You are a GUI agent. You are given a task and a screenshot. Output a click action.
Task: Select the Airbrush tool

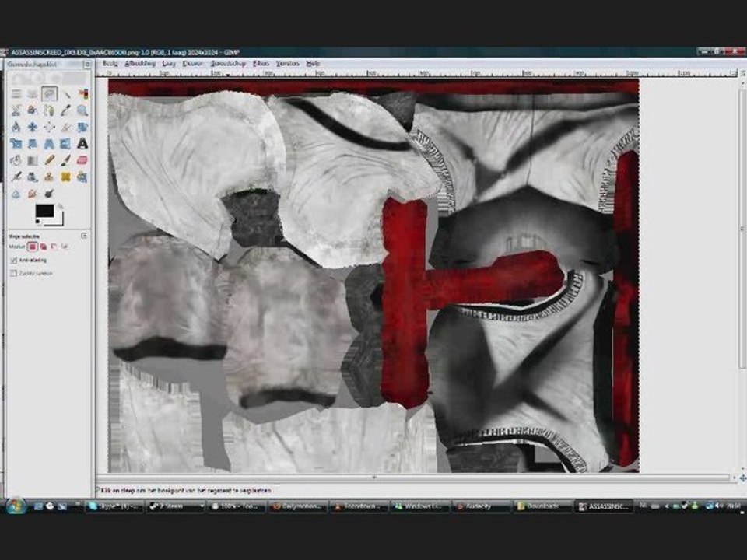pos(16,177)
